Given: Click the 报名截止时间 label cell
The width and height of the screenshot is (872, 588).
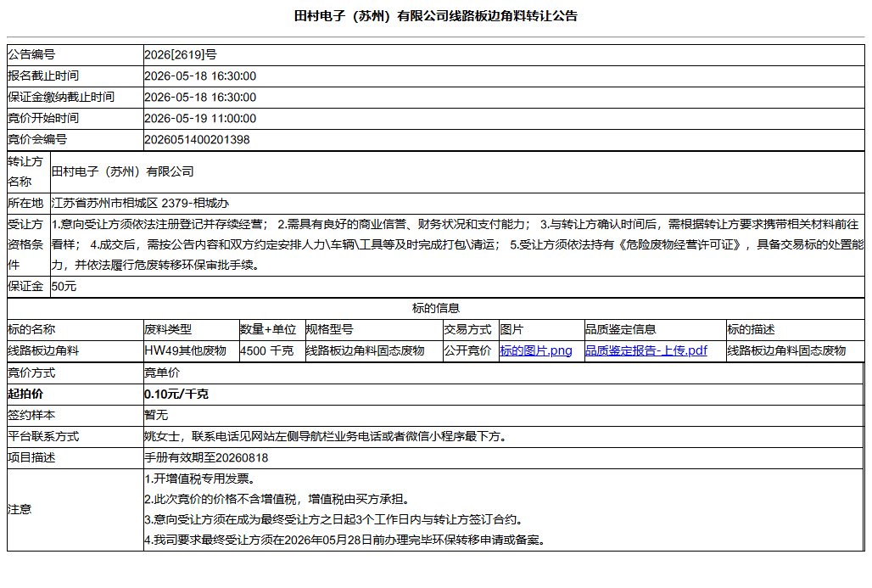Looking at the screenshot, I should (75, 76).
